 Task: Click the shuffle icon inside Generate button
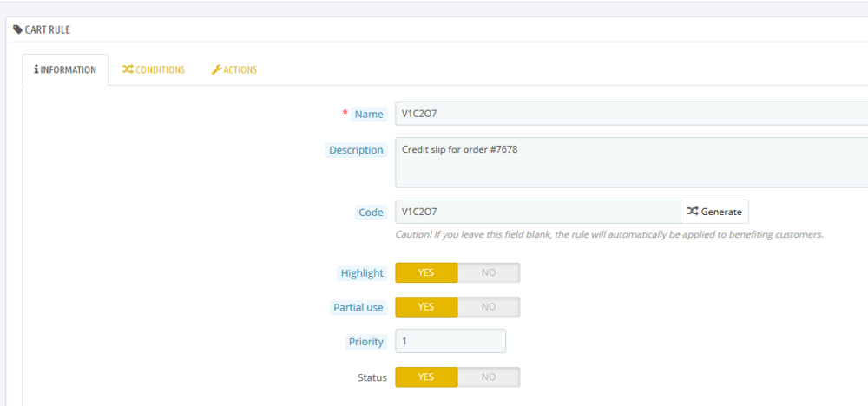click(x=693, y=212)
